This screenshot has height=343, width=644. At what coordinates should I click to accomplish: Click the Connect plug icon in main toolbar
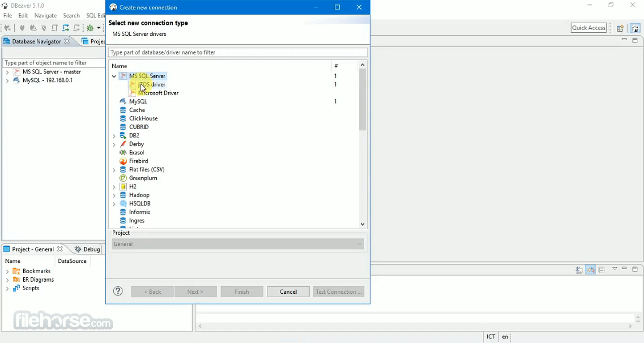(x=22, y=28)
